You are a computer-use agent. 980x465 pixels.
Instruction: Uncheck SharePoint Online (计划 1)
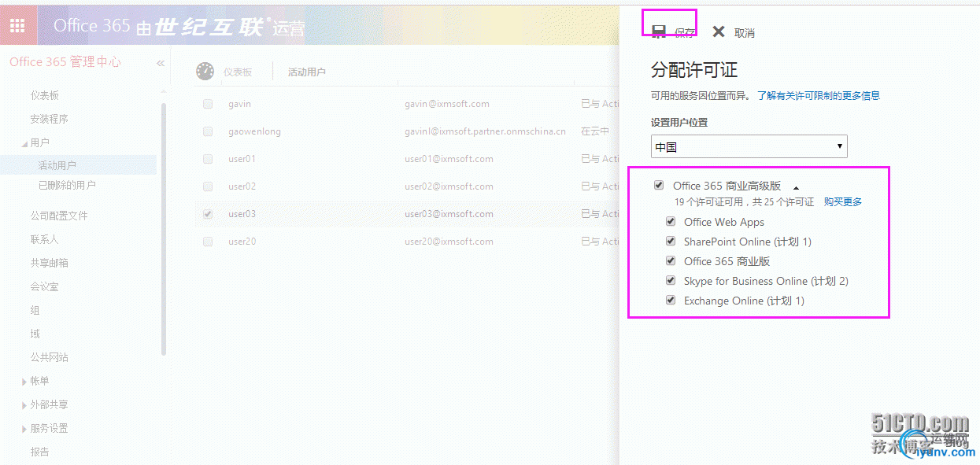tap(671, 242)
